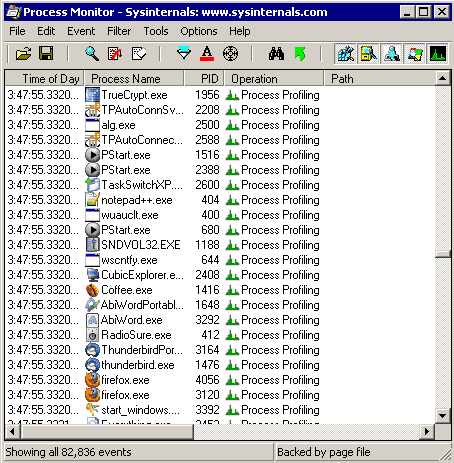This screenshot has height=463, width=454.
Task: Select the ThunderbirdPor... process name
Action: (x=142, y=350)
